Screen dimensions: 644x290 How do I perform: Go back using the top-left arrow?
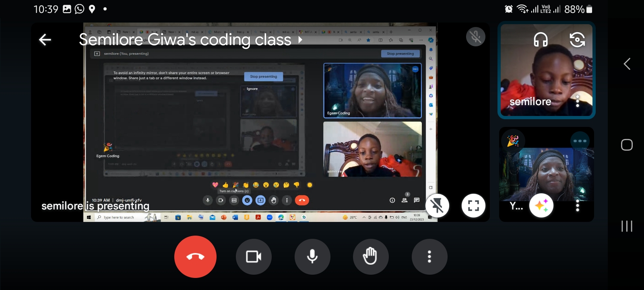[45, 39]
